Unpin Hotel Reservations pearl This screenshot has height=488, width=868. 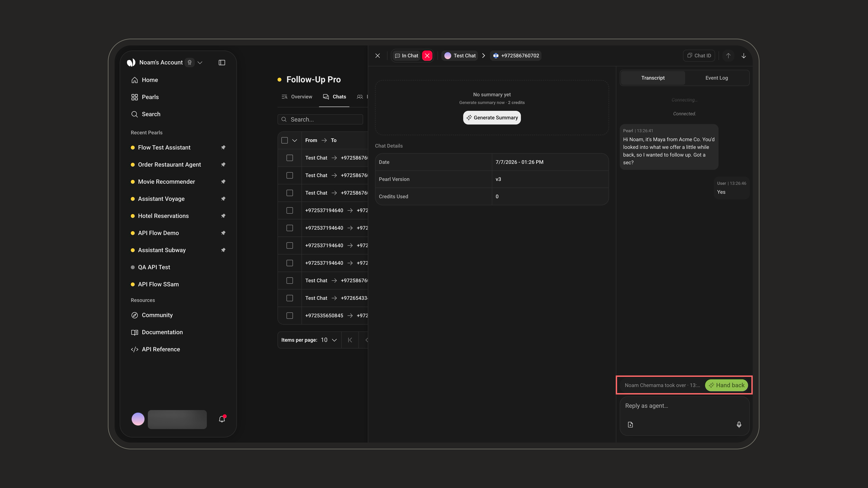223,216
